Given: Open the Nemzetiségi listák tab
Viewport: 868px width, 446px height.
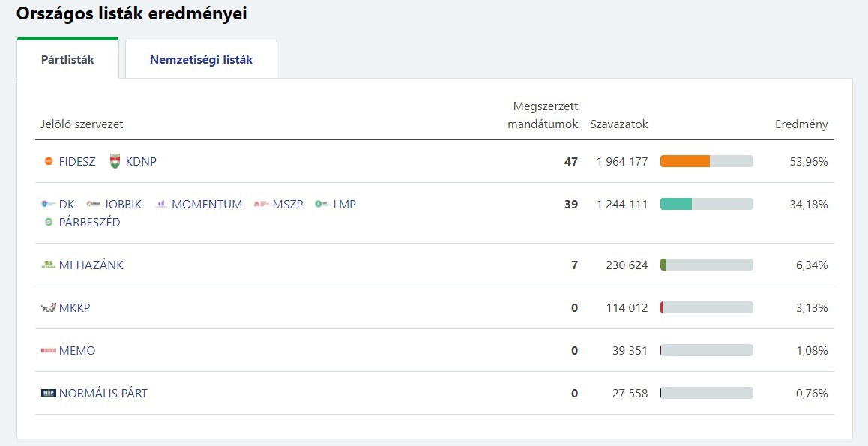Looking at the screenshot, I should [201, 60].
